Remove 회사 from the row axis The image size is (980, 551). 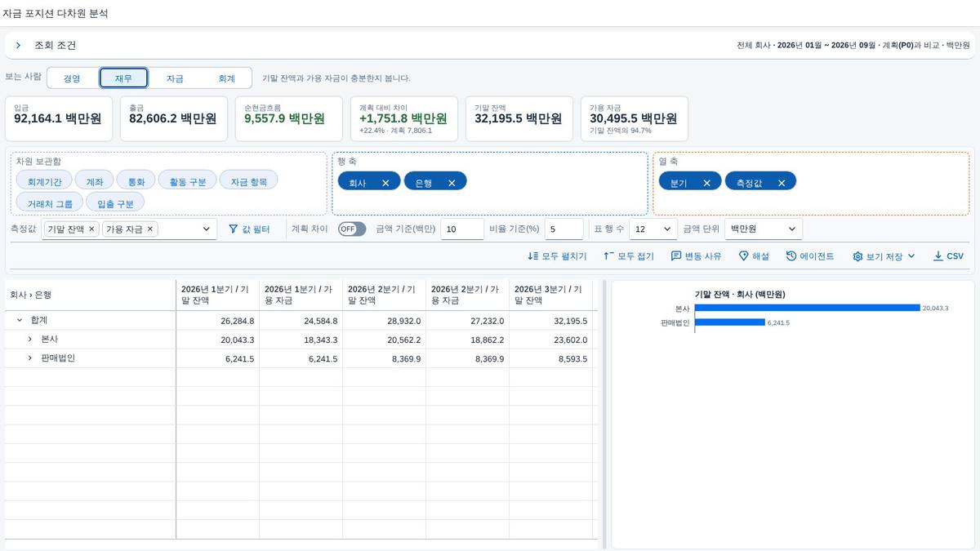coord(385,183)
